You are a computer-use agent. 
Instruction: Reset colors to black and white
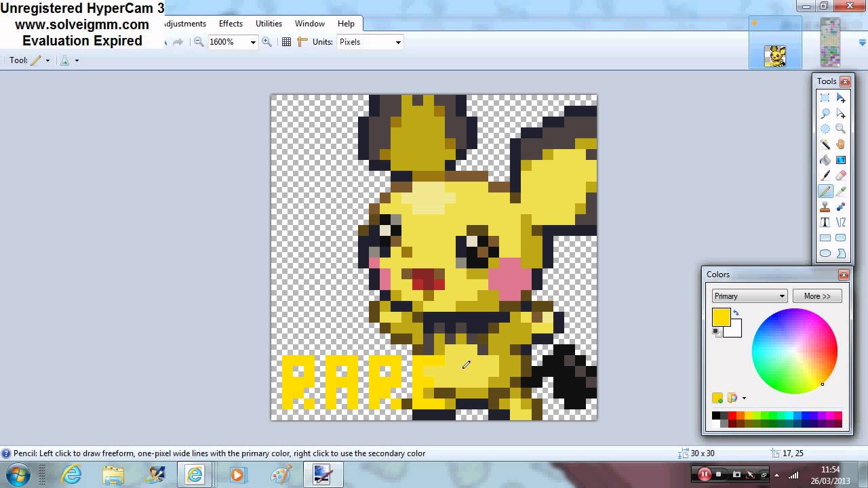pyautogui.click(x=715, y=331)
